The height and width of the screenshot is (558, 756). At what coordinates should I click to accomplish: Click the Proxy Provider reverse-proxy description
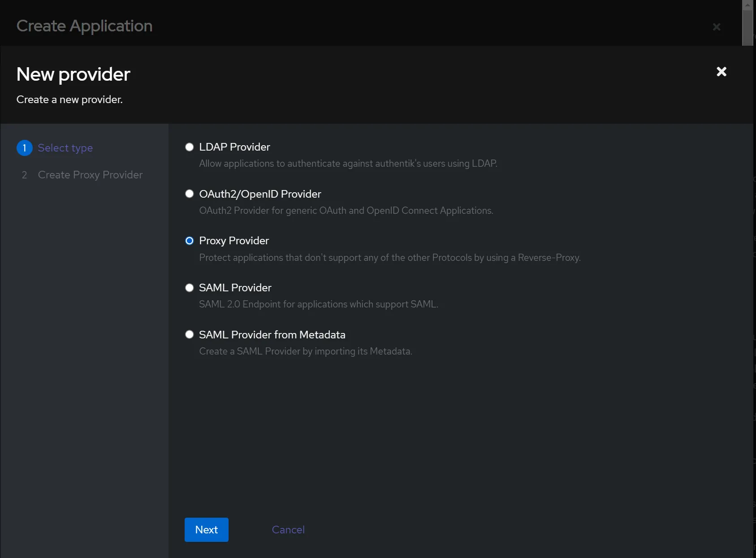pos(389,258)
